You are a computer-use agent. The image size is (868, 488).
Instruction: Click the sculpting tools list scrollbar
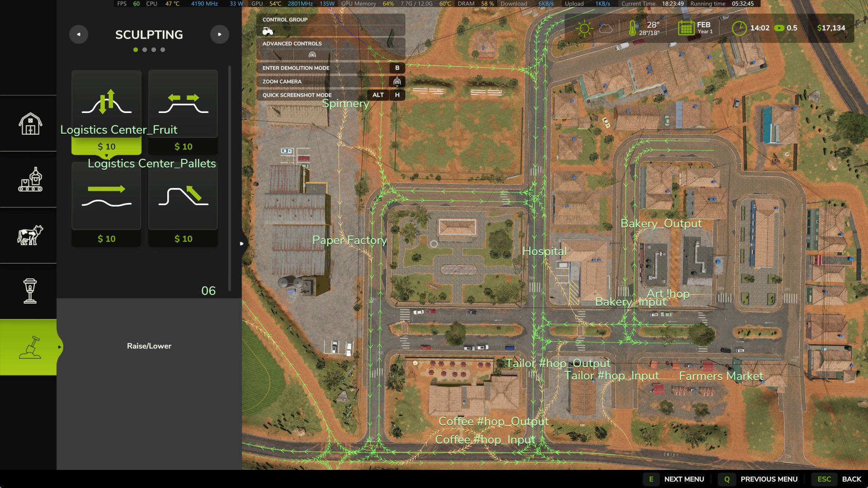click(230, 178)
